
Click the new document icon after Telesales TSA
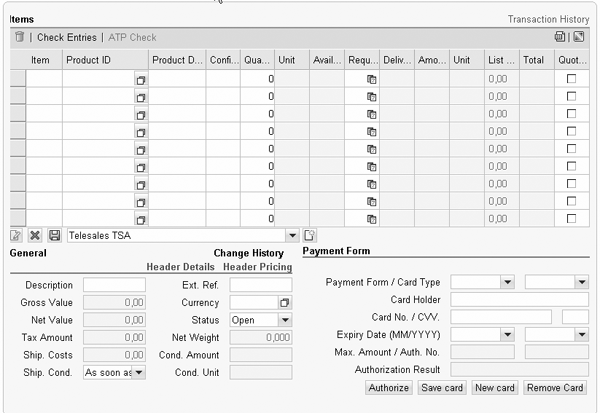click(310, 236)
